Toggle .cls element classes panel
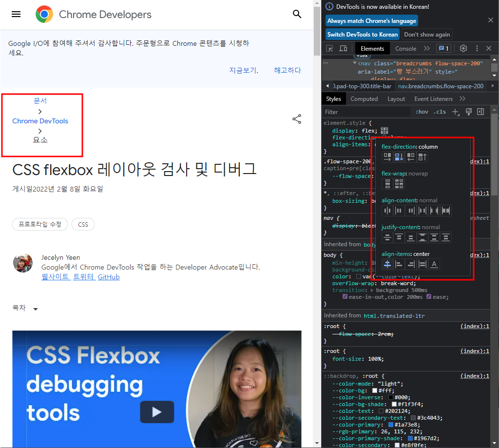 coord(440,112)
